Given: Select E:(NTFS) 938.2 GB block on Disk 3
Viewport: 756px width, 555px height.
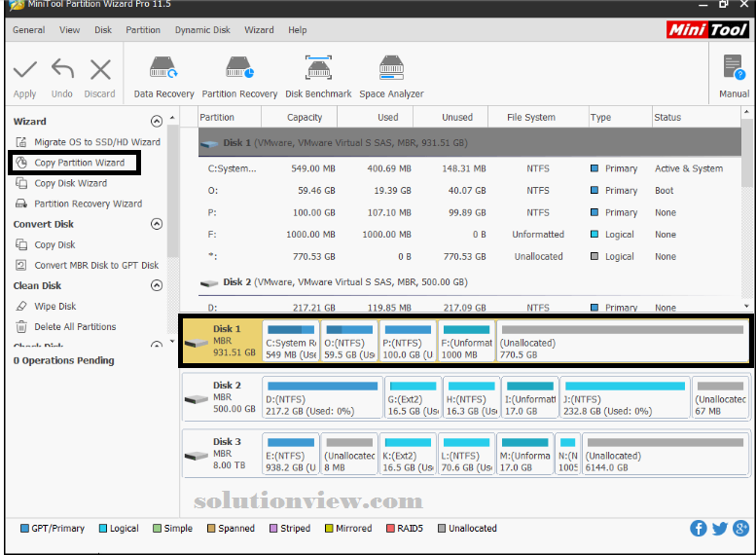Looking at the screenshot, I should (x=291, y=455).
